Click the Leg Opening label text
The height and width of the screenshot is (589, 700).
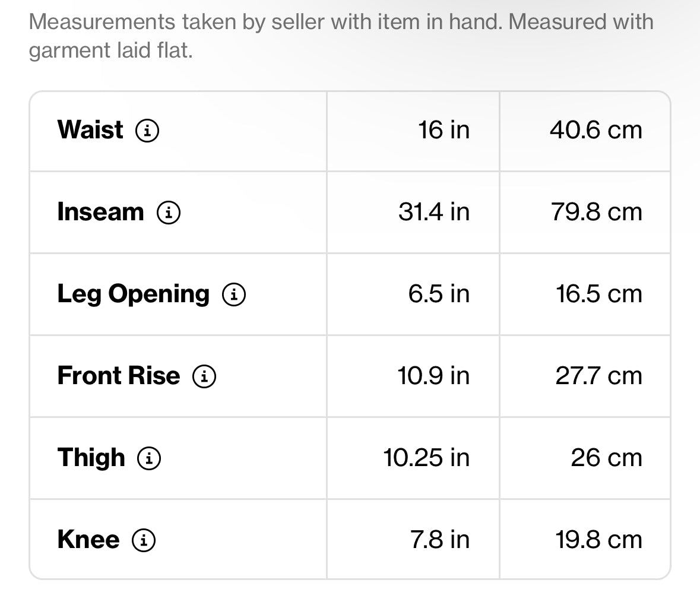coord(133,294)
